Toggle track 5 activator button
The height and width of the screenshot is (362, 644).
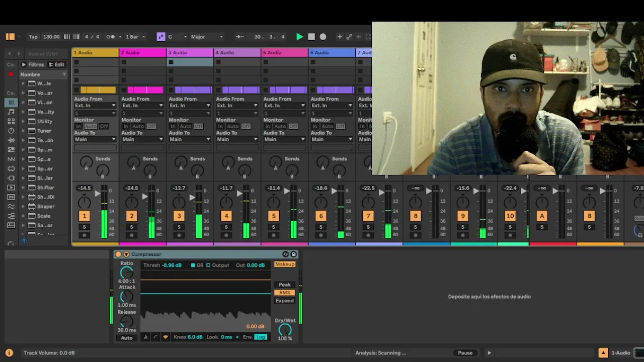[x=274, y=216]
